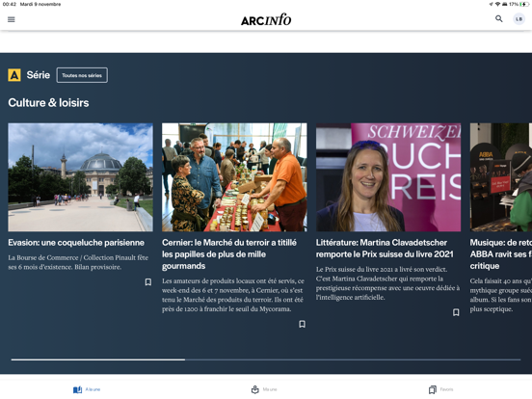The height and width of the screenshot is (399, 532).
Task: Open the Littérature Martina Clavadetscher headline
Action: coord(385,249)
